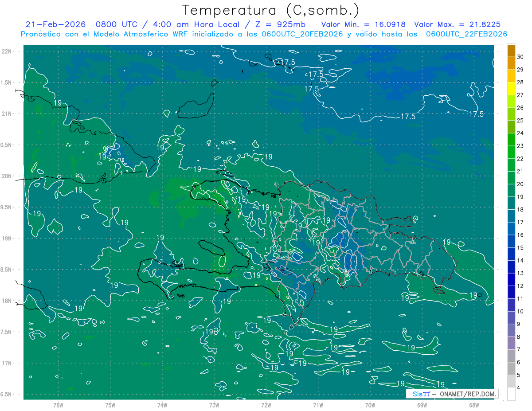Click the '18N' latitude axis label

click(7, 301)
